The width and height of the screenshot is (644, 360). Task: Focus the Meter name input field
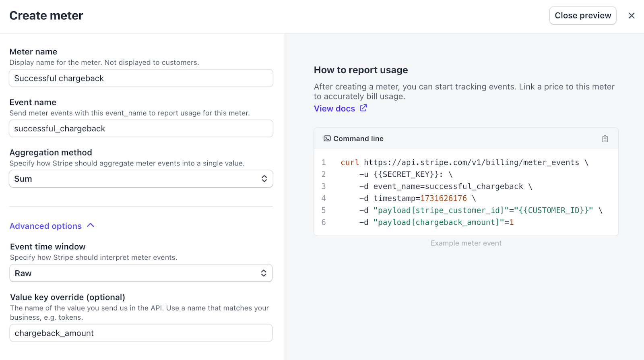tap(141, 79)
